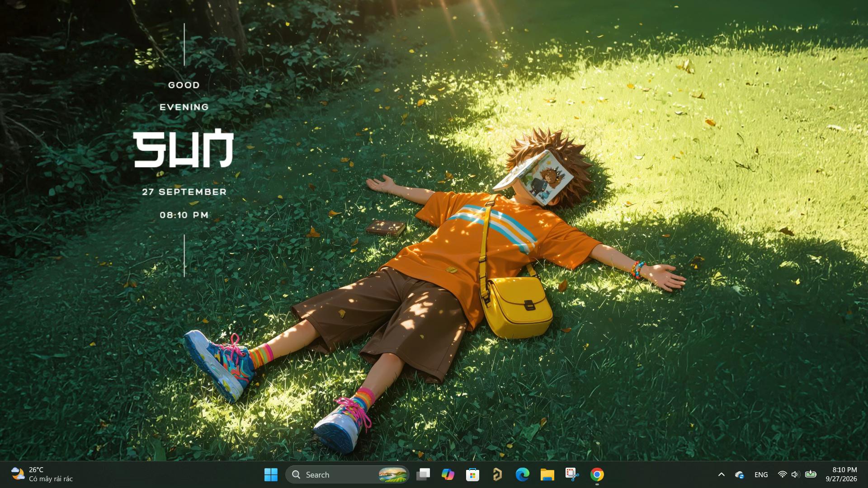
Task: Open the Windows Start menu
Action: tap(271, 474)
